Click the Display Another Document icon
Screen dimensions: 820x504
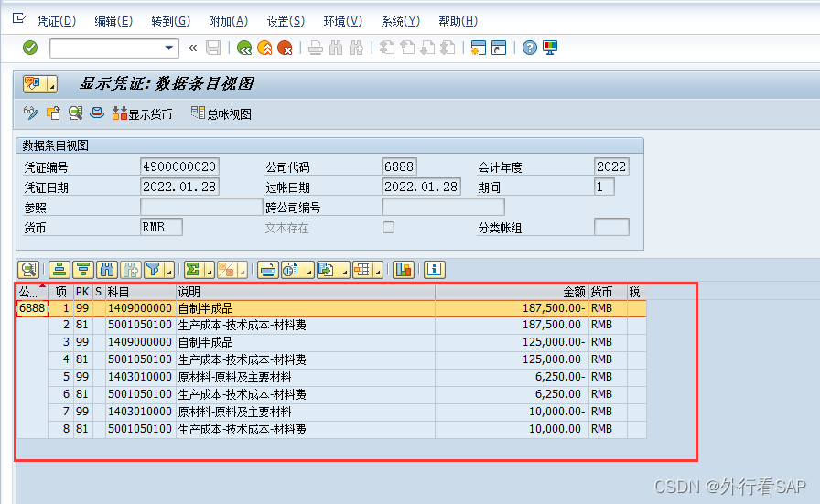53,113
